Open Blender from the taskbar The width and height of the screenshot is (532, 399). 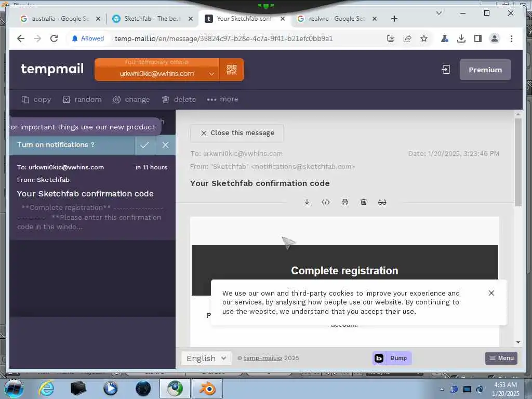point(208,389)
